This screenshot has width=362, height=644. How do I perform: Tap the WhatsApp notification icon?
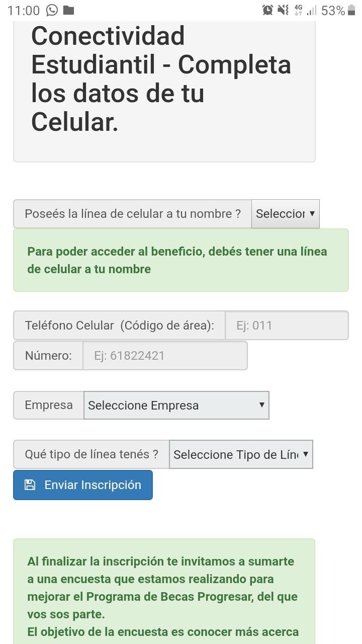click(52, 10)
